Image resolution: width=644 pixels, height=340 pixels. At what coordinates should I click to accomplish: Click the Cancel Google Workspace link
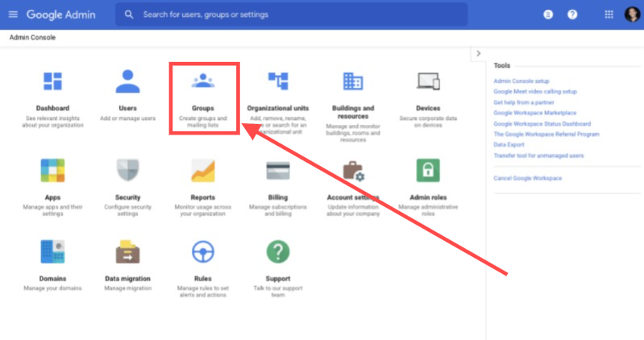click(x=527, y=177)
